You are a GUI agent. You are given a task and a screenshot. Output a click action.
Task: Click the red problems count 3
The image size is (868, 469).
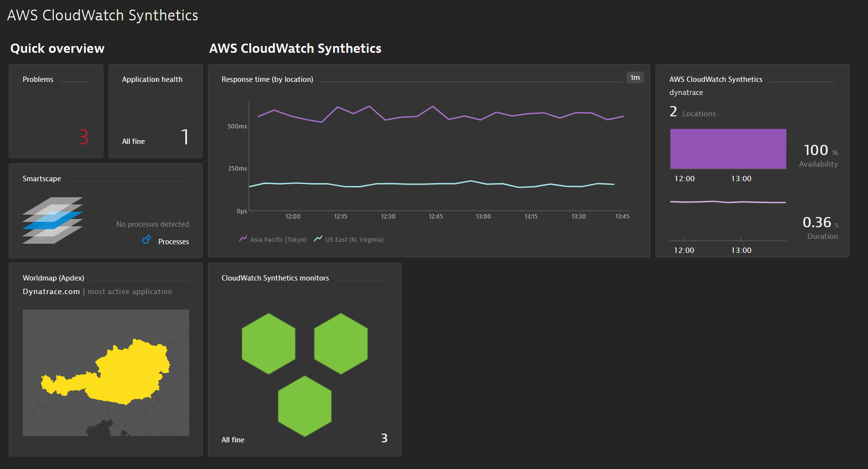[83, 137]
